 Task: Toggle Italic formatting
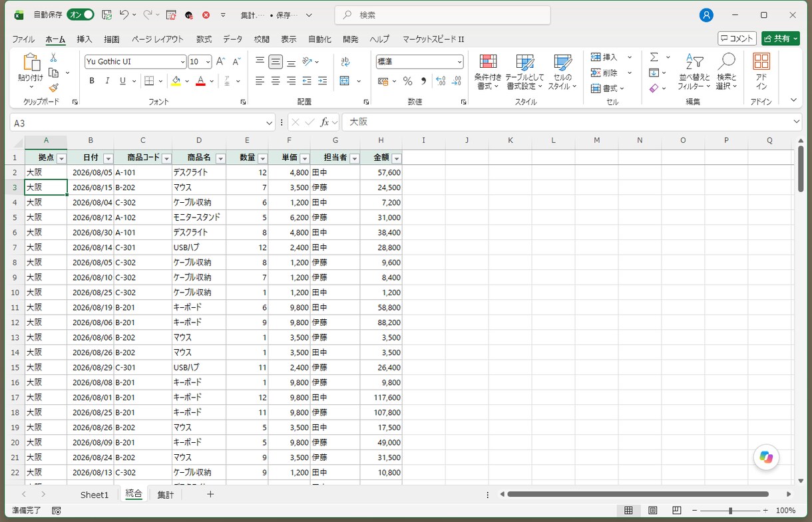pyautogui.click(x=107, y=81)
